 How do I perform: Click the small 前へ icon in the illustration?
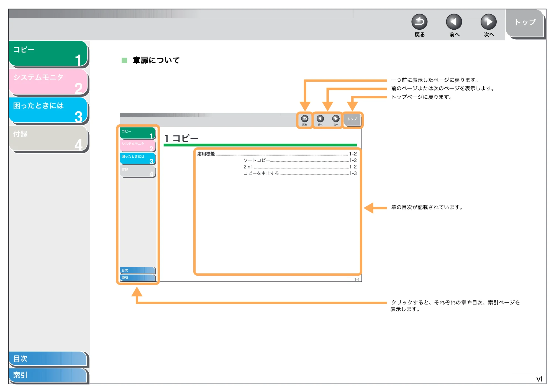point(320,119)
